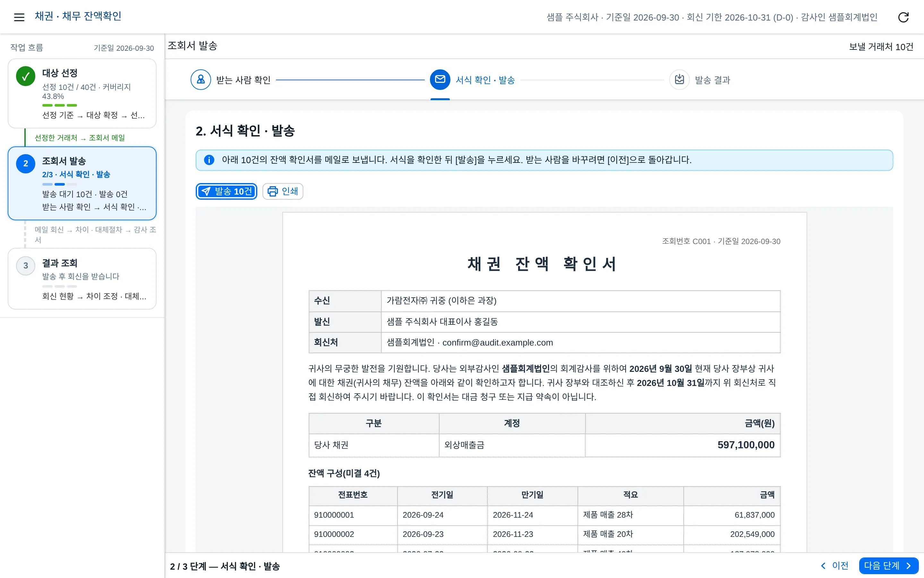Click 2026-11-23 due date cell
Screen dimensions: 924x578
tap(532, 534)
